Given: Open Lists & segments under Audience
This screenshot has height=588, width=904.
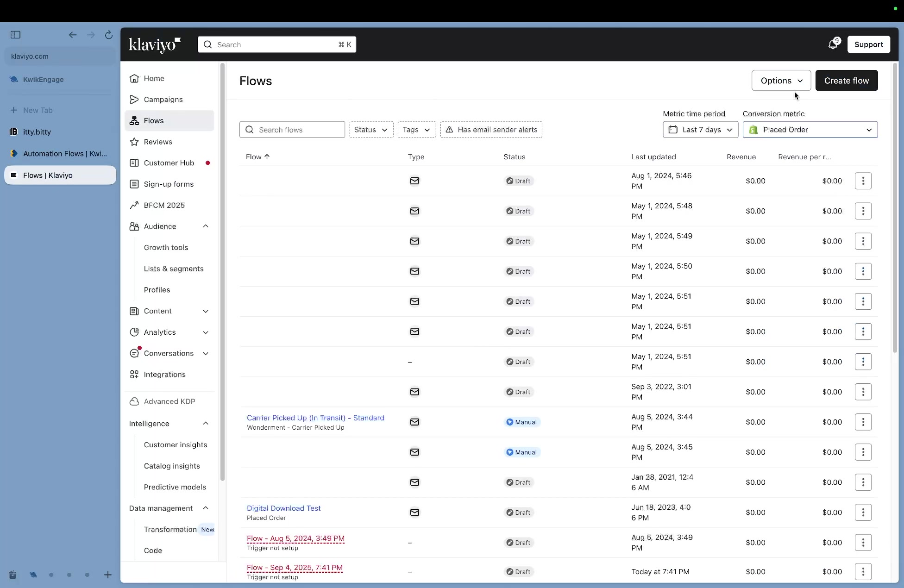Looking at the screenshot, I should pyautogui.click(x=174, y=269).
